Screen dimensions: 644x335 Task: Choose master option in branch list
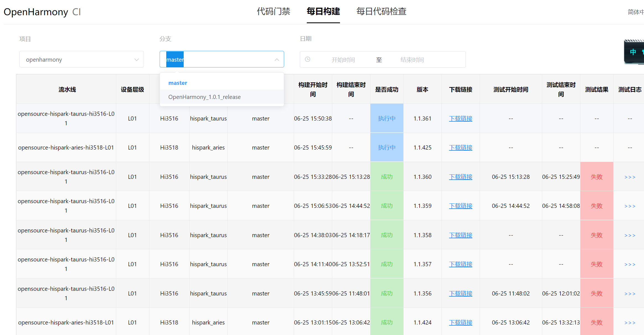coord(178,83)
